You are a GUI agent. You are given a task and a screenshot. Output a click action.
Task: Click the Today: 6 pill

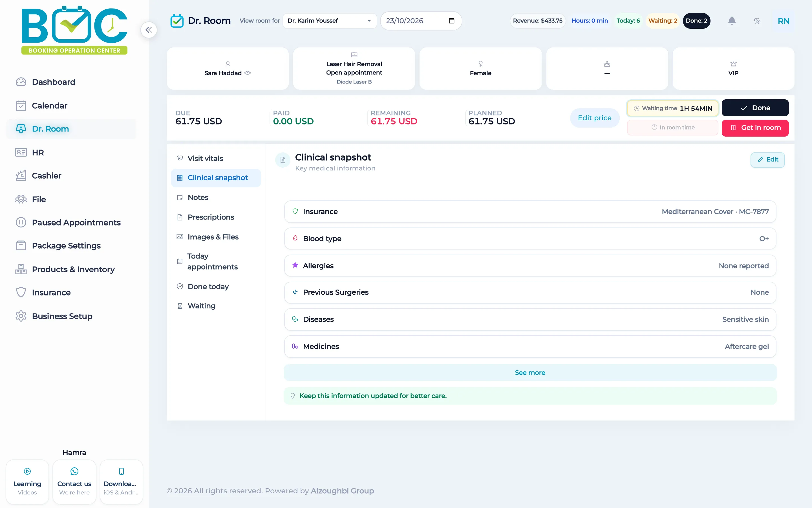point(628,21)
